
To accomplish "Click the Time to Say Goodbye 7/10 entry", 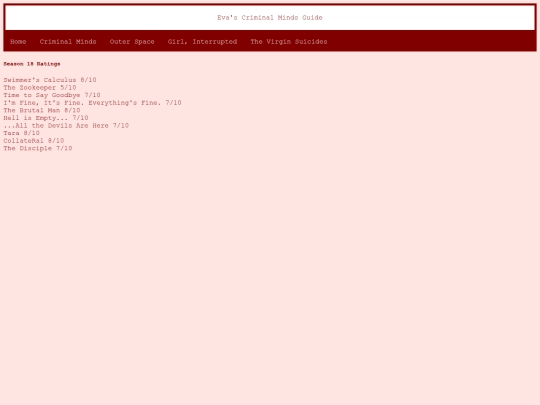I will click(x=52, y=95).
